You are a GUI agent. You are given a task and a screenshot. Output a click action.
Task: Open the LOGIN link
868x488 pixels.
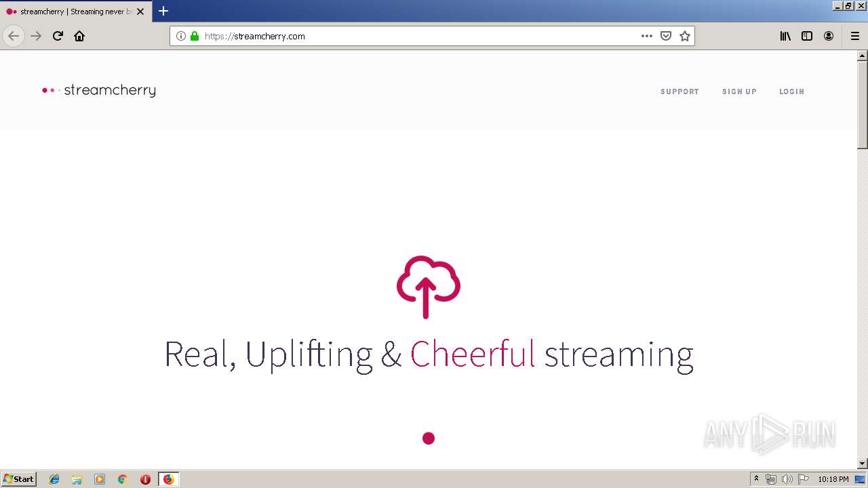(791, 91)
